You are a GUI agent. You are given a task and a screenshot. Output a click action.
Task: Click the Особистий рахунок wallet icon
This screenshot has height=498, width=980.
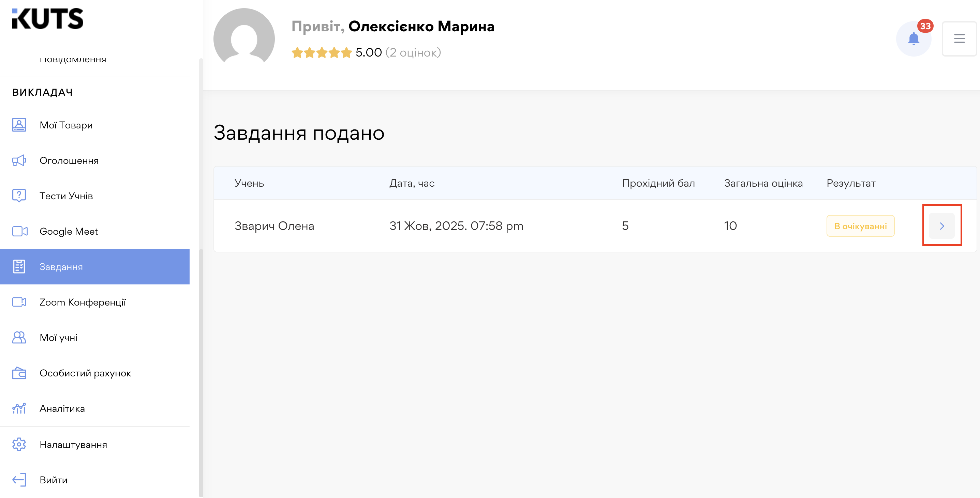tap(19, 373)
